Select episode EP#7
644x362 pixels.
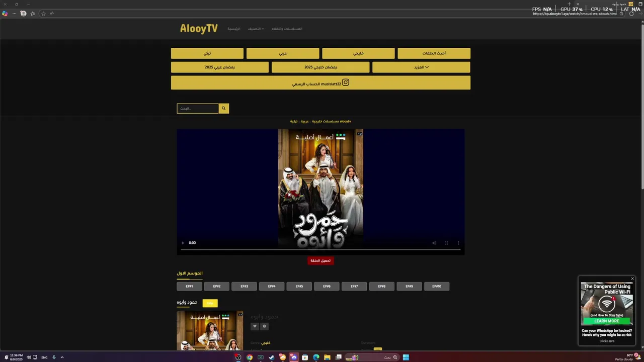tap(354, 286)
